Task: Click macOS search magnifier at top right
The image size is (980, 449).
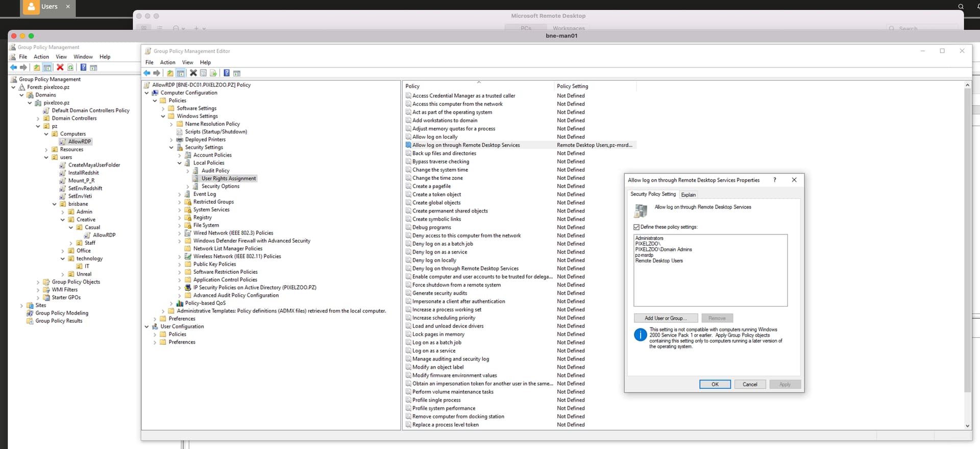Action: coord(961,7)
